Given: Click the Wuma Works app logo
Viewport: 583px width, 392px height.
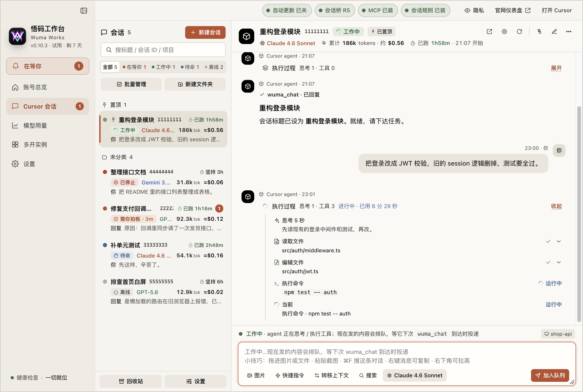Looking at the screenshot, I should click(17, 36).
